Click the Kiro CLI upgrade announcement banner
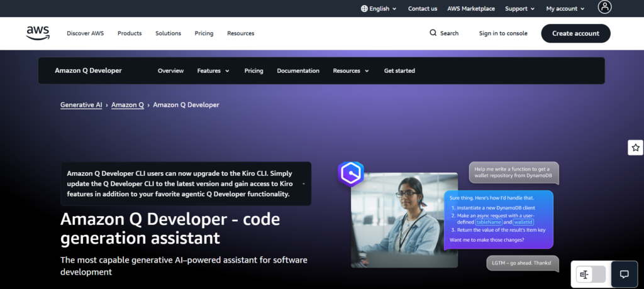Image resolution: width=644 pixels, height=289 pixels. point(186,183)
